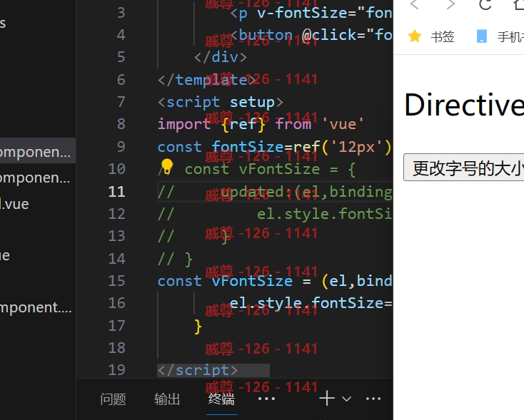The image size is (524, 420).
Task: Create a new terminal with plus icon
Action: pos(327,399)
